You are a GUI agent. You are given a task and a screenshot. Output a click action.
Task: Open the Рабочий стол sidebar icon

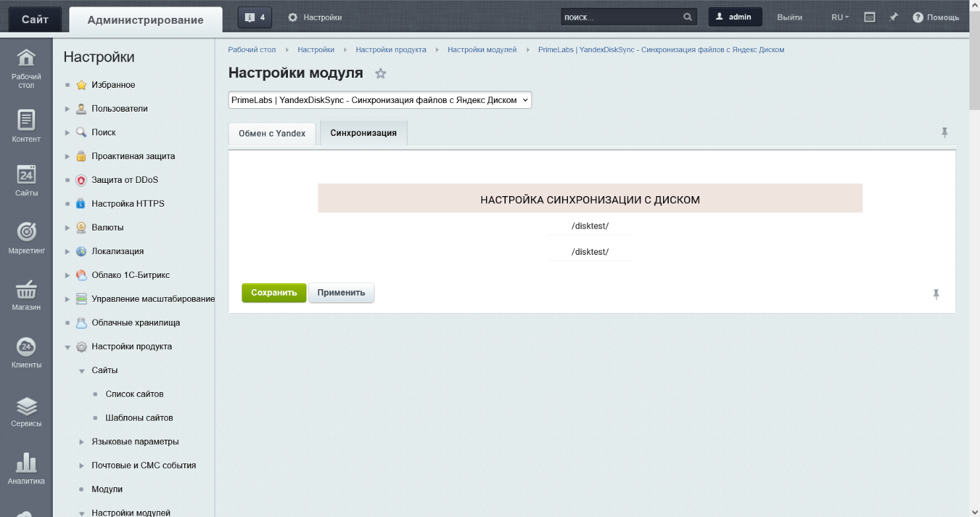(26, 59)
